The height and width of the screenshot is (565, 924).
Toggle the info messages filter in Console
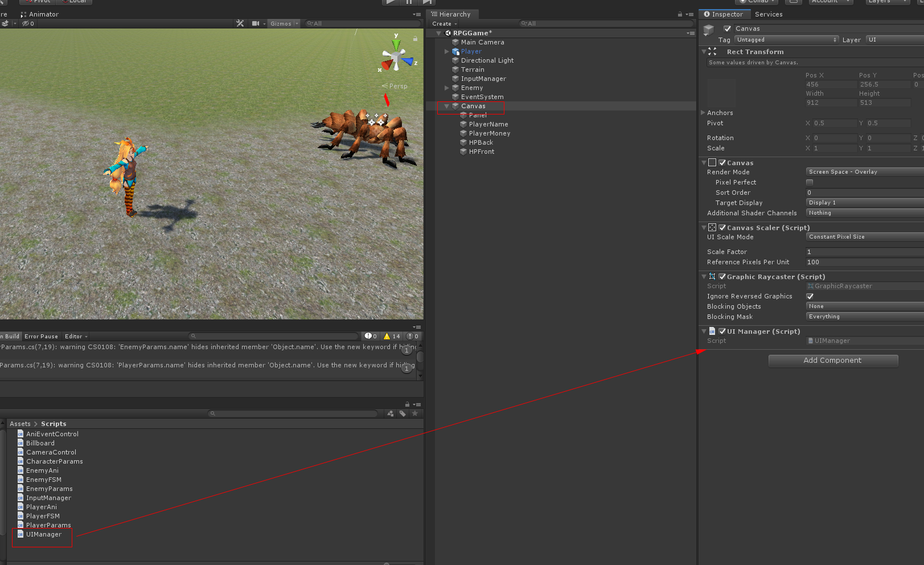point(371,336)
